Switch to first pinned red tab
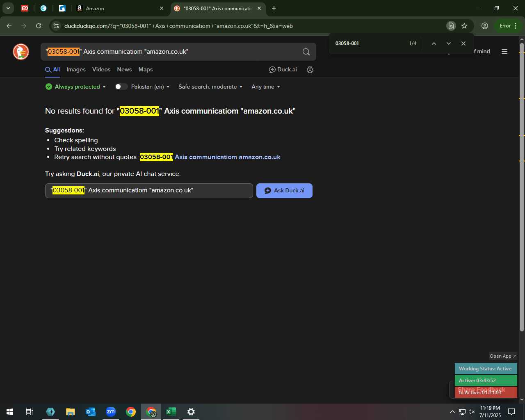The height and width of the screenshot is (420, 525). click(x=25, y=8)
